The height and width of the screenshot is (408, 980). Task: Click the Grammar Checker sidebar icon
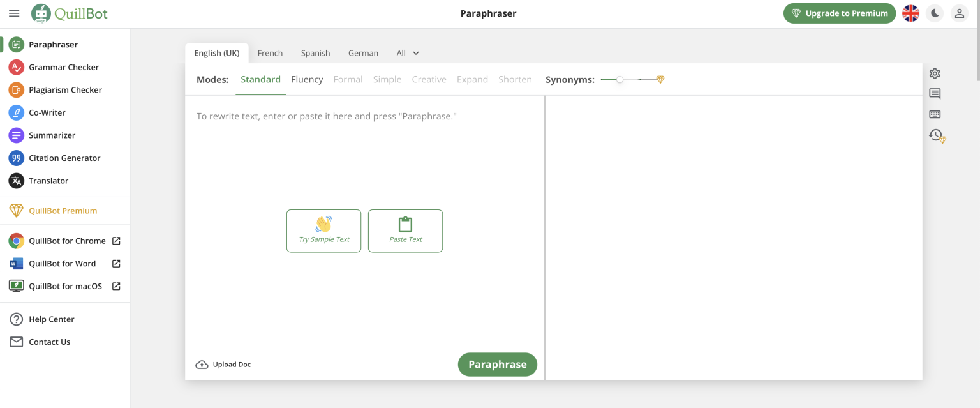[x=17, y=67]
